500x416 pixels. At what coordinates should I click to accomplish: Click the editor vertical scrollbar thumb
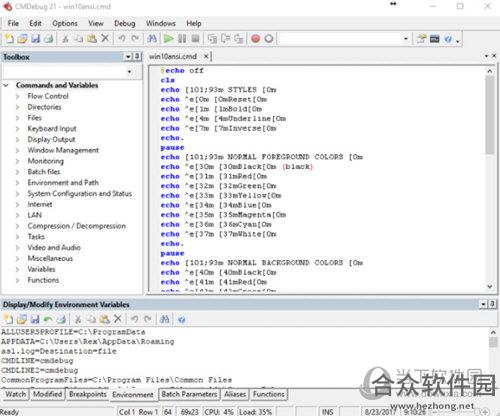tap(489, 115)
